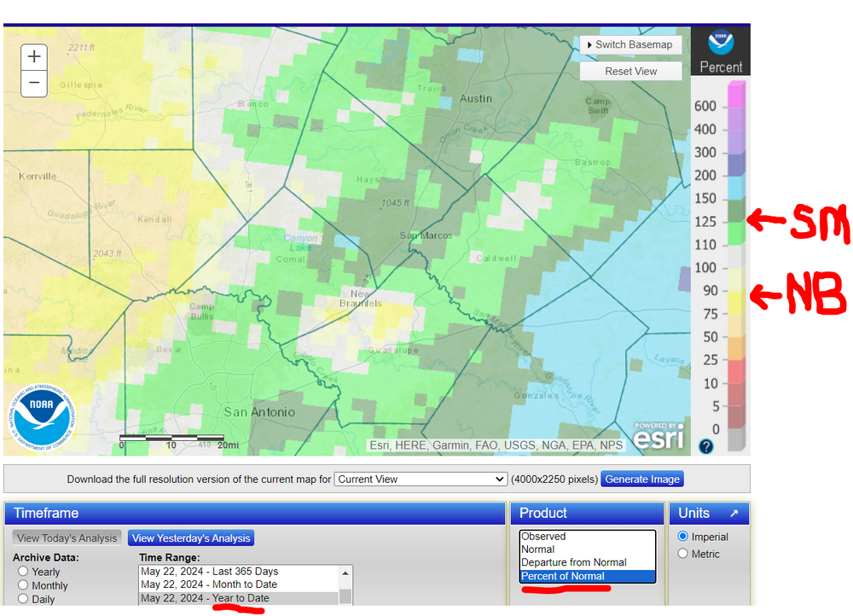Select the Monthly archive data option
Viewport: 853px width, 616px height.
click(x=24, y=585)
